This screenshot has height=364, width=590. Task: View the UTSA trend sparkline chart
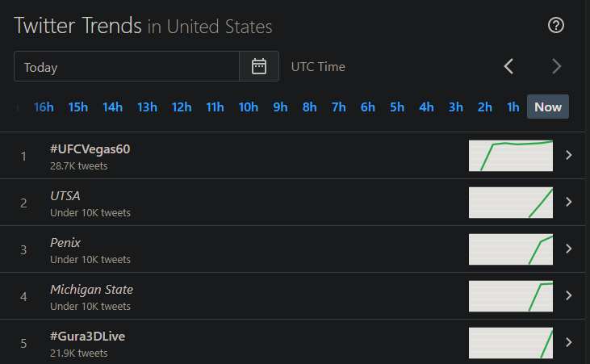click(511, 202)
